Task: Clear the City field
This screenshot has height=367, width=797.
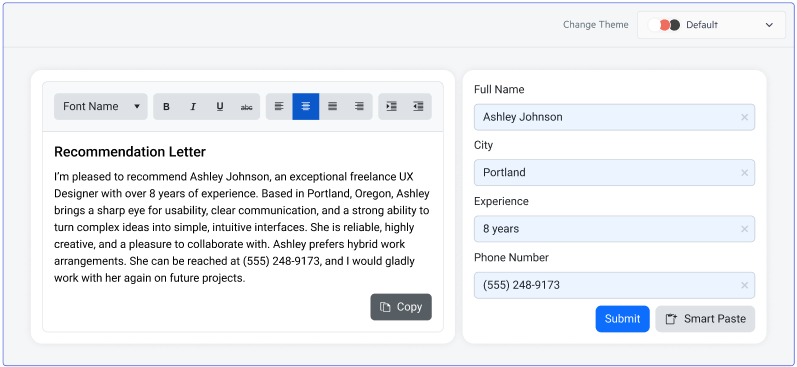Action: coord(745,173)
